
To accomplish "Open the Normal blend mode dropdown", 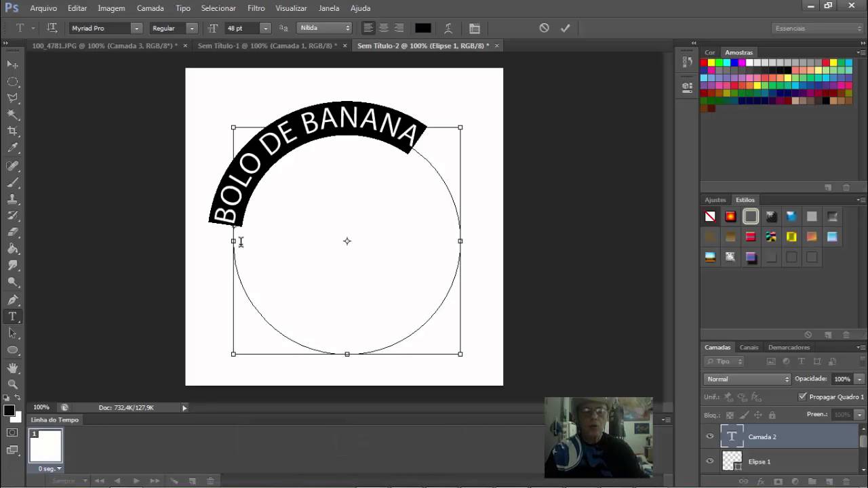I will (x=747, y=379).
